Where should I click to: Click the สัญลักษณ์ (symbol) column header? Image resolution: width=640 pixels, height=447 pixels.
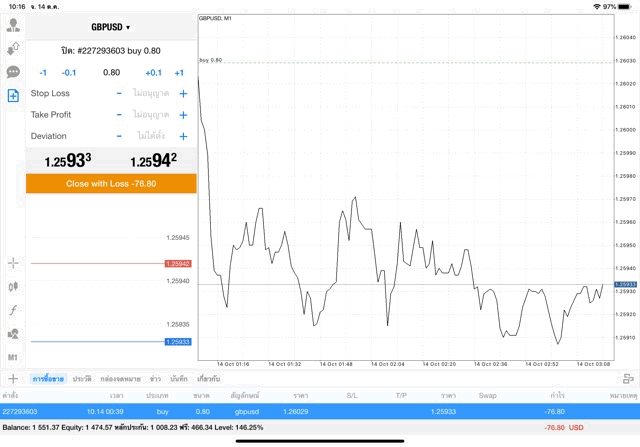(244, 396)
